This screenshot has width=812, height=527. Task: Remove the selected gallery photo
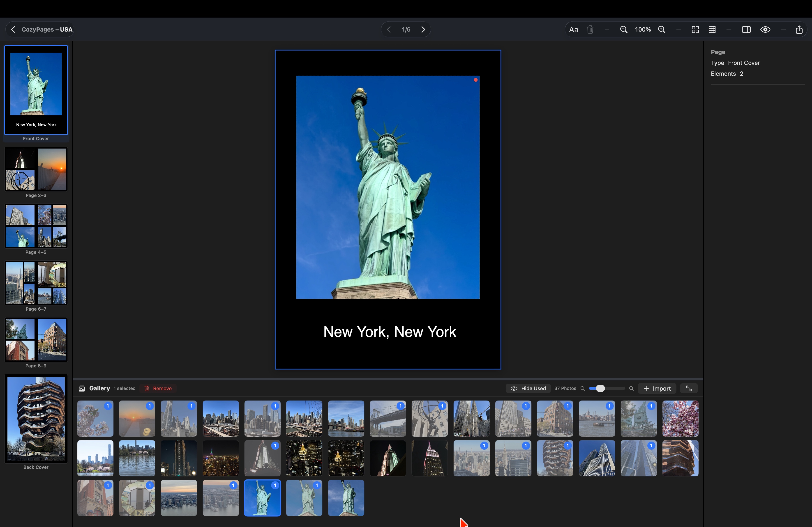158,388
